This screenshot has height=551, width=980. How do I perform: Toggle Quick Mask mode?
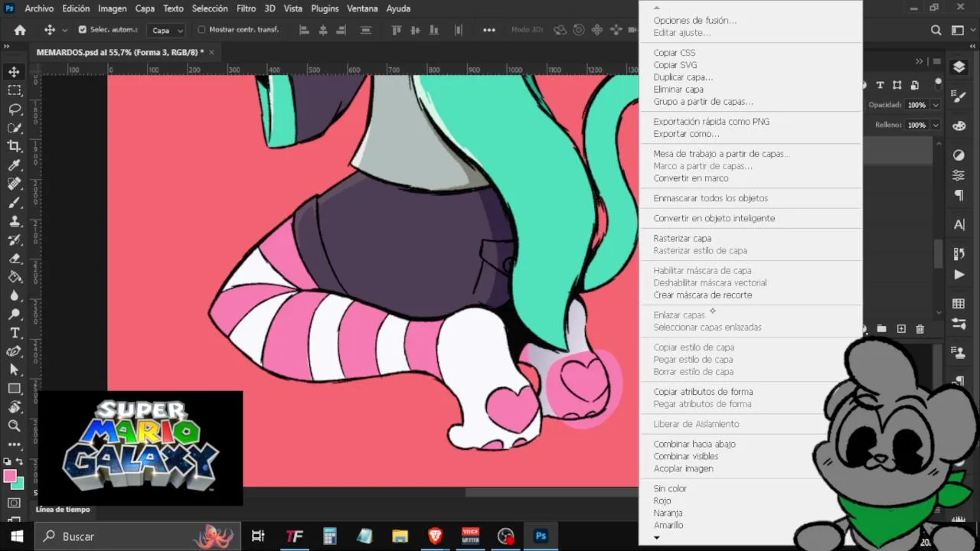(14, 503)
